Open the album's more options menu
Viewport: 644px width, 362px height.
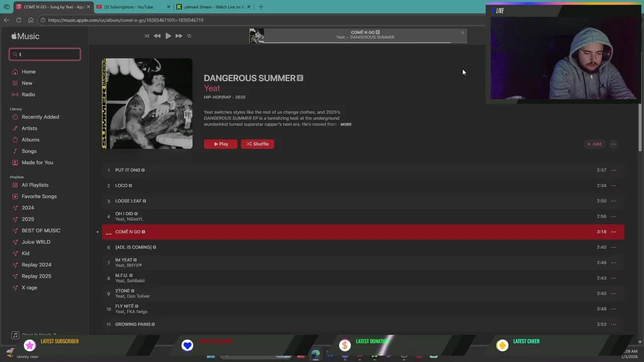coord(613,144)
